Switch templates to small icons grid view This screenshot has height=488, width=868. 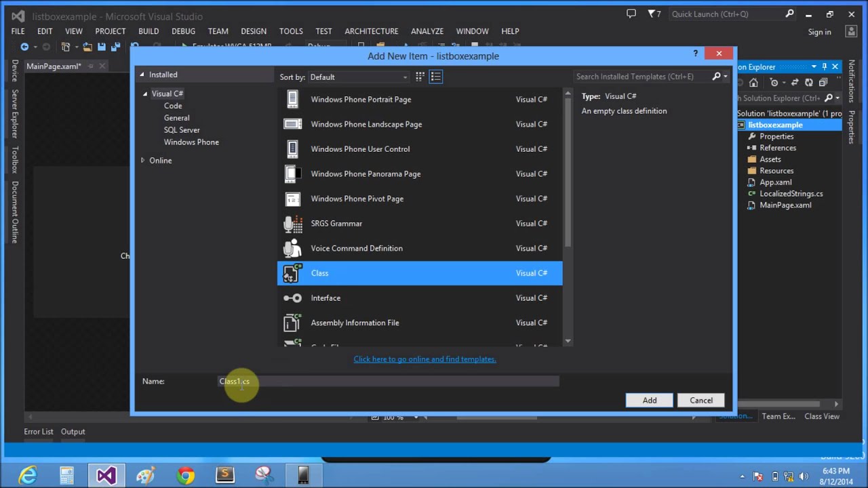click(x=420, y=77)
